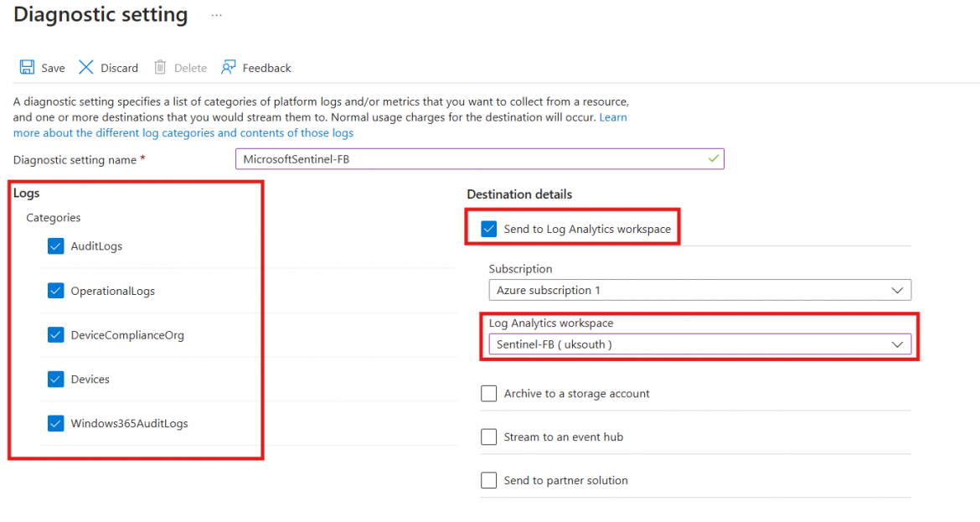The width and height of the screenshot is (980, 522).
Task: Enable Send to partner solution
Action: coord(488,480)
